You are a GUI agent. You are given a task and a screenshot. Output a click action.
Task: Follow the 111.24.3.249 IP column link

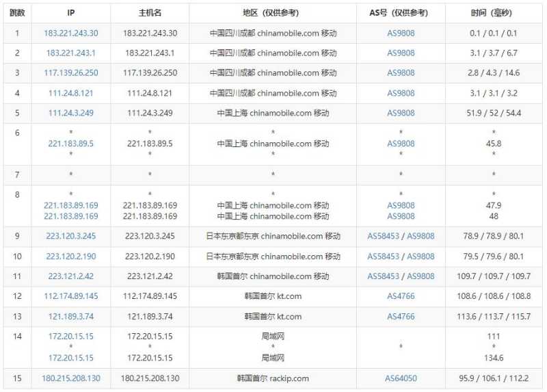pos(71,113)
